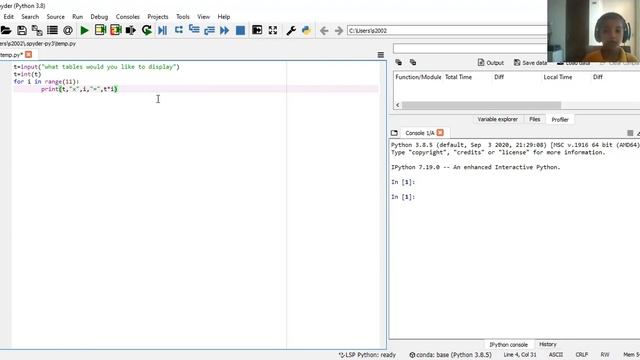The image size is (640, 360).
Task: Step over the current line in debugger
Action: point(178,30)
